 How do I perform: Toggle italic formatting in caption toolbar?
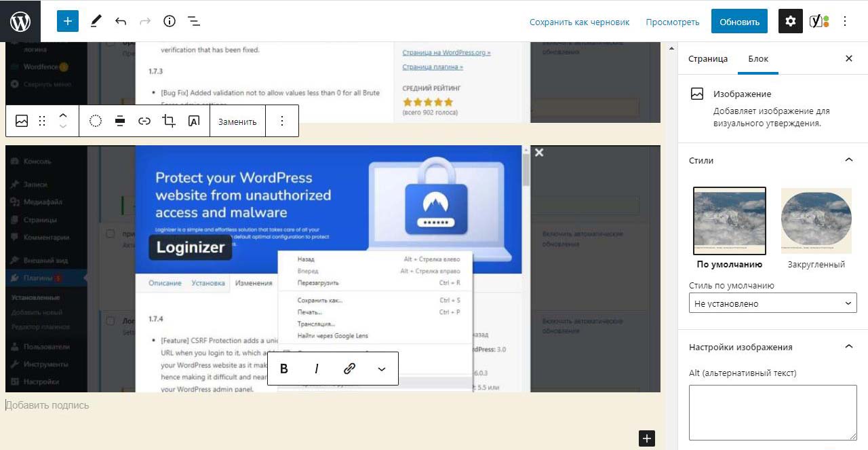pyautogui.click(x=317, y=369)
